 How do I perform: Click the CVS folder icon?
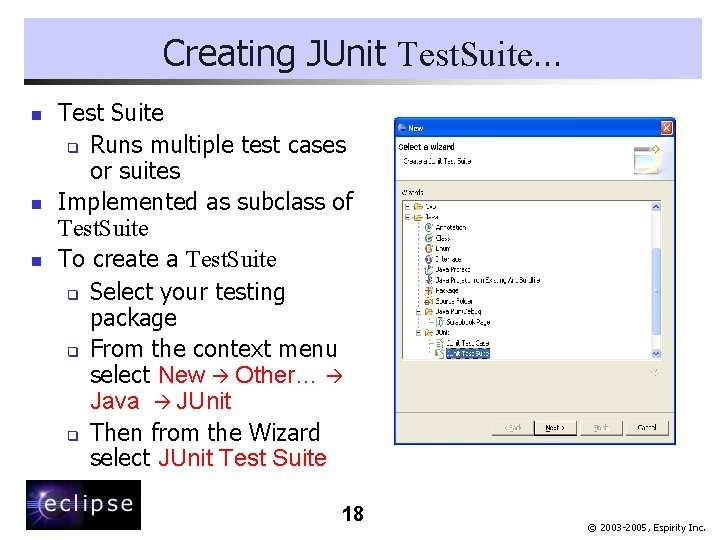click(418, 207)
